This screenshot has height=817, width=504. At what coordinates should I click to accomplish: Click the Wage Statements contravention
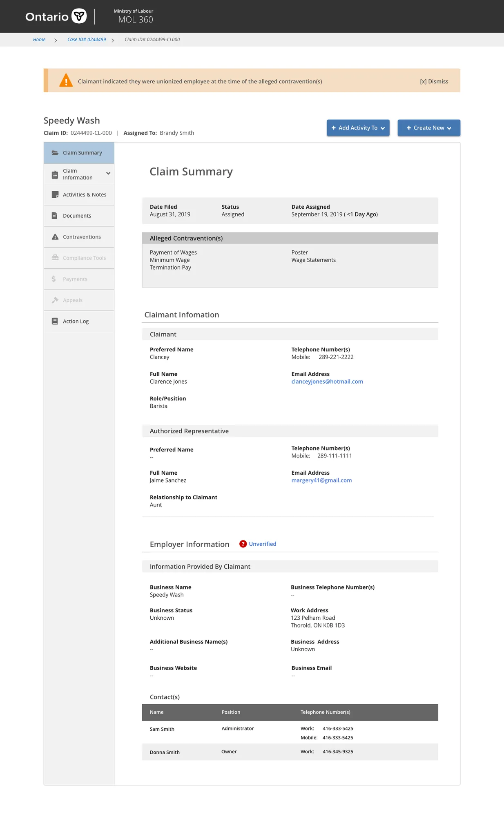tap(313, 260)
